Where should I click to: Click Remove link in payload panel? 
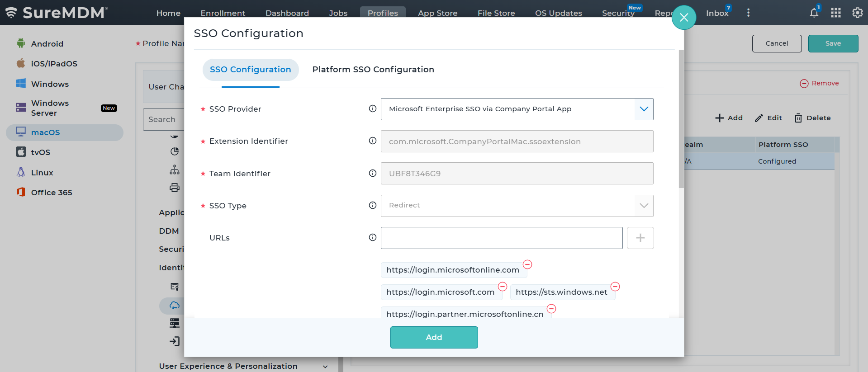click(819, 83)
